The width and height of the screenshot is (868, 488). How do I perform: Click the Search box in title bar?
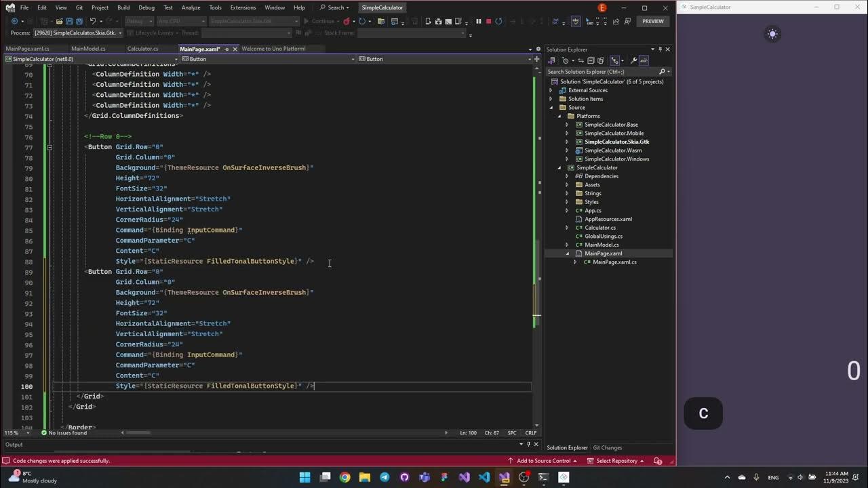(334, 7)
